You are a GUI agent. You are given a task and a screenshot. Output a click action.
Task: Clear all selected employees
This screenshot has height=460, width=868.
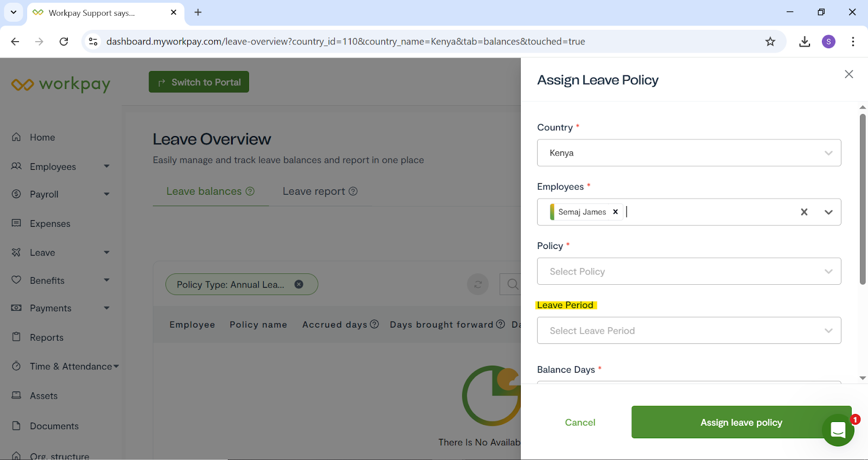[804, 212]
